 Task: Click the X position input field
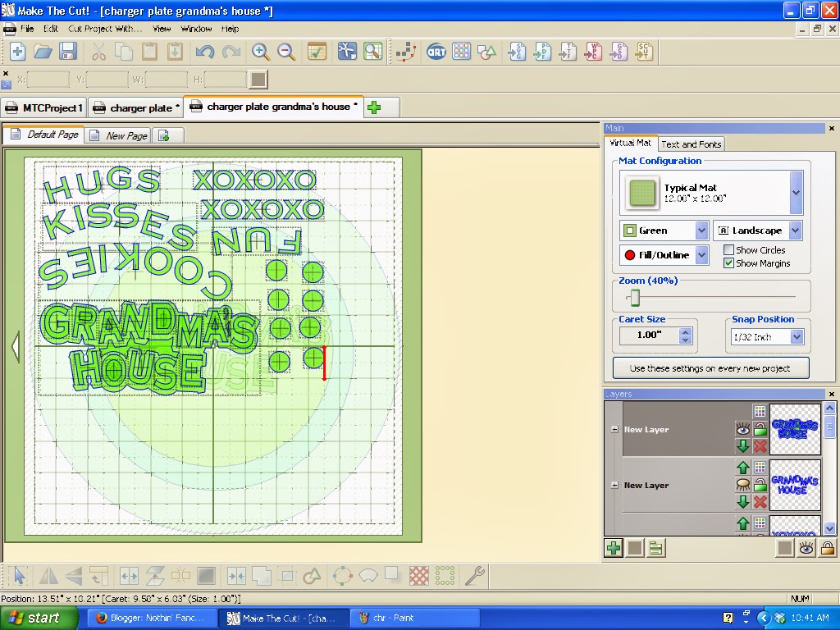click(x=48, y=80)
